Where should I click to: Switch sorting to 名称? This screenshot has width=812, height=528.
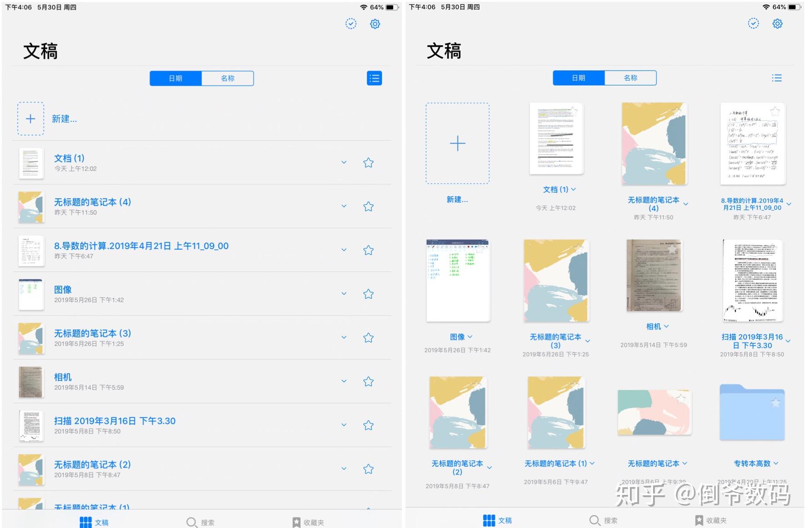tap(228, 78)
